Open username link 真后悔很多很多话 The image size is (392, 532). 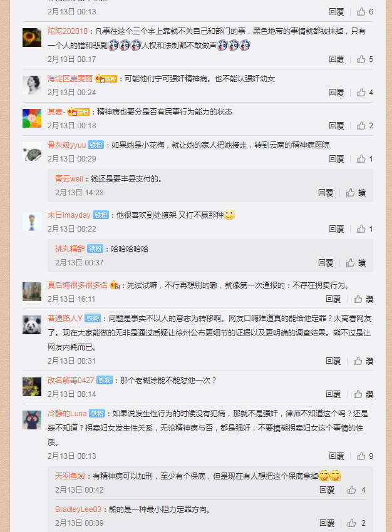click(78, 285)
